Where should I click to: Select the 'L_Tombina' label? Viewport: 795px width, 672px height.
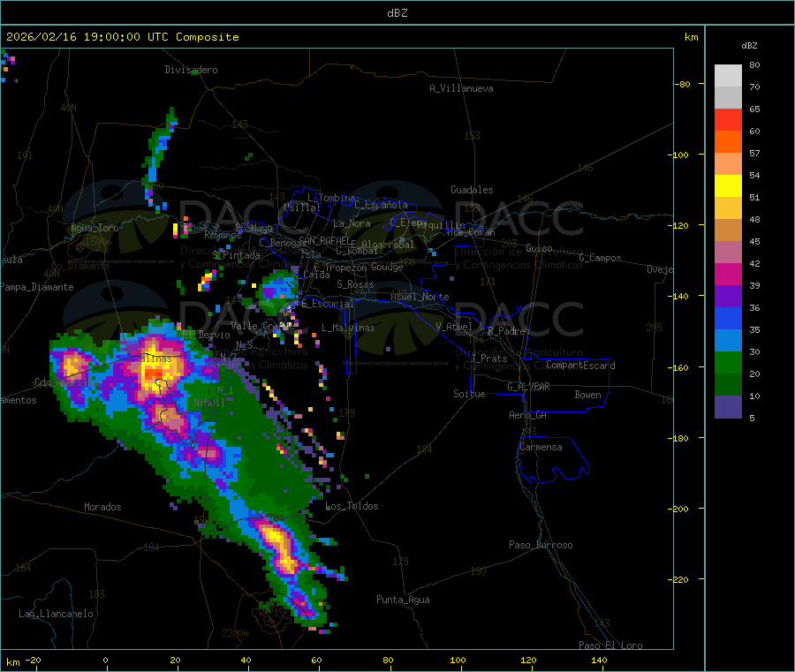pyautogui.click(x=331, y=198)
